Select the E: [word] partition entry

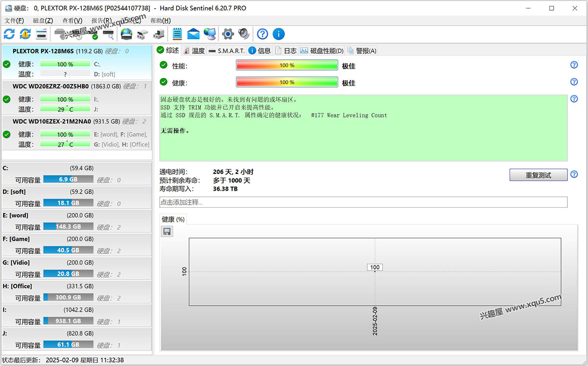pos(77,221)
